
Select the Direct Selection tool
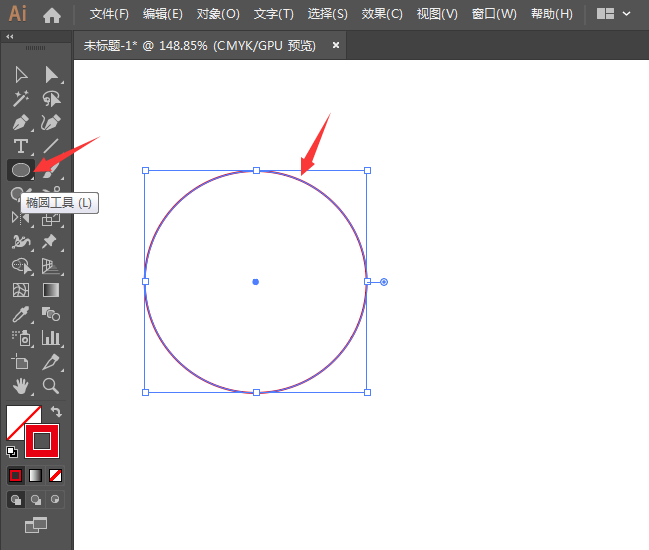click(x=51, y=75)
